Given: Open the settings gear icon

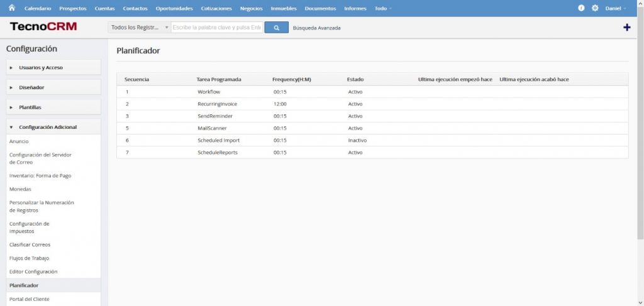Looking at the screenshot, I should coord(595,8).
